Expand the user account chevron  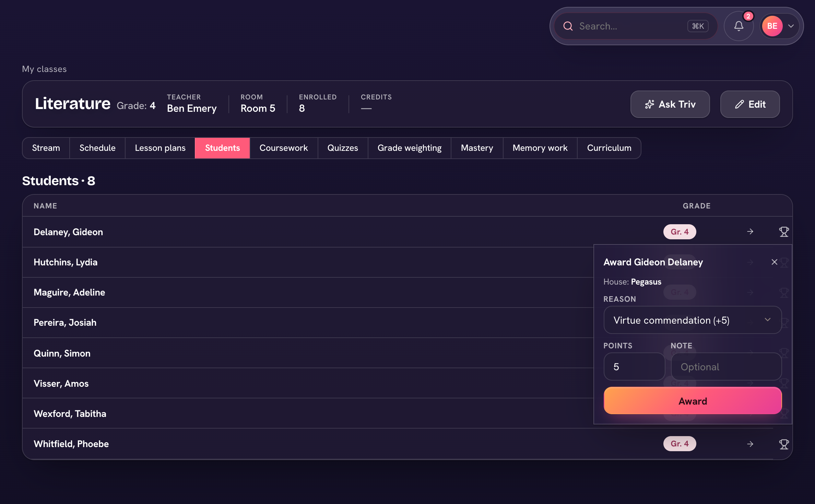tap(791, 26)
